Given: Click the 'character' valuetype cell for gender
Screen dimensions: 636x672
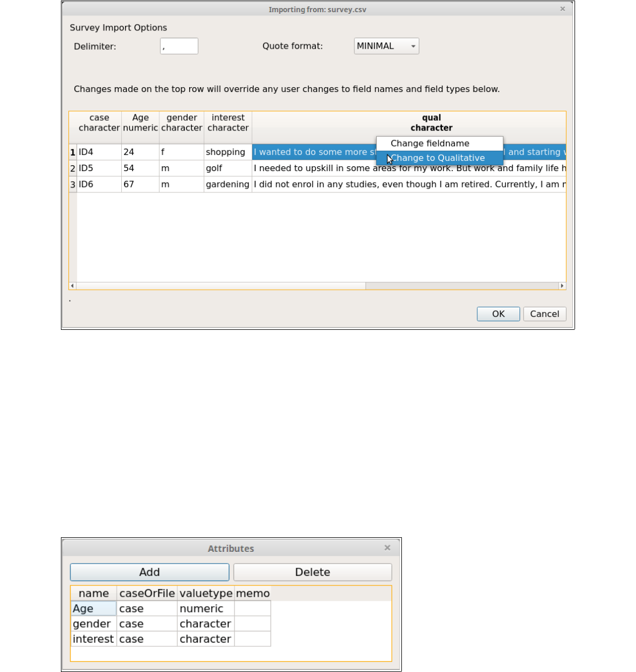Looking at the screenshot, I should (206, 624).
